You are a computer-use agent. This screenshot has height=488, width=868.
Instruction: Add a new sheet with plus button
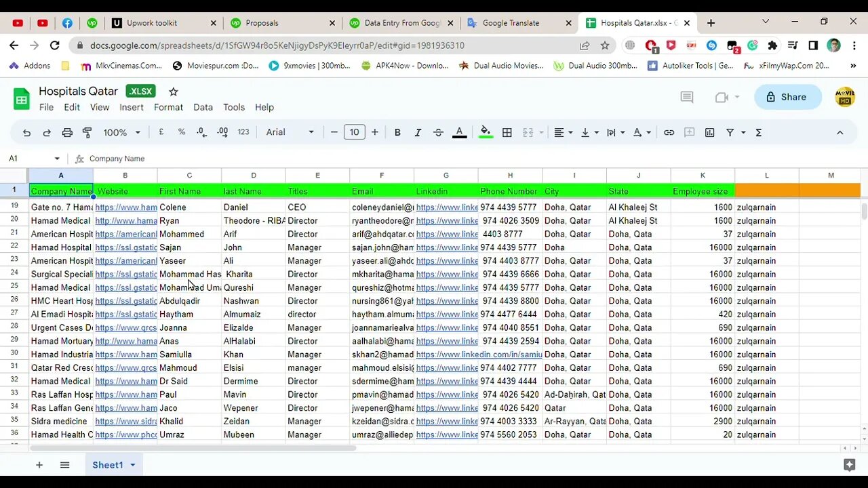click(39, 465)
